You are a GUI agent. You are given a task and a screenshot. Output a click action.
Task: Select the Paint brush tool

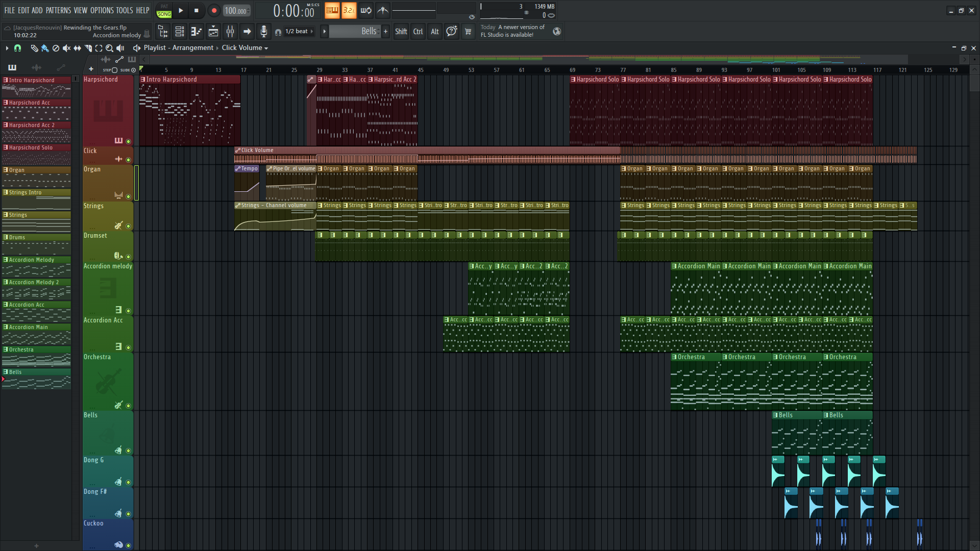(x=45, y=48)
